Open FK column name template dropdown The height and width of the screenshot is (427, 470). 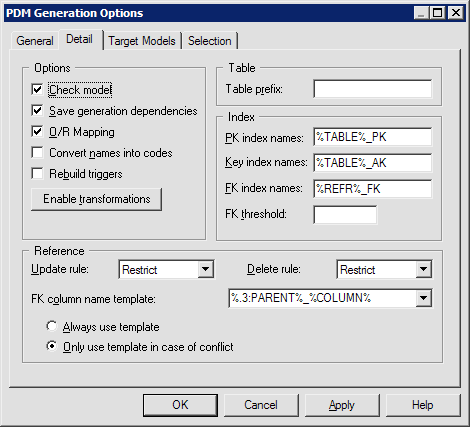pyautogui.click(x=423, y=298)
